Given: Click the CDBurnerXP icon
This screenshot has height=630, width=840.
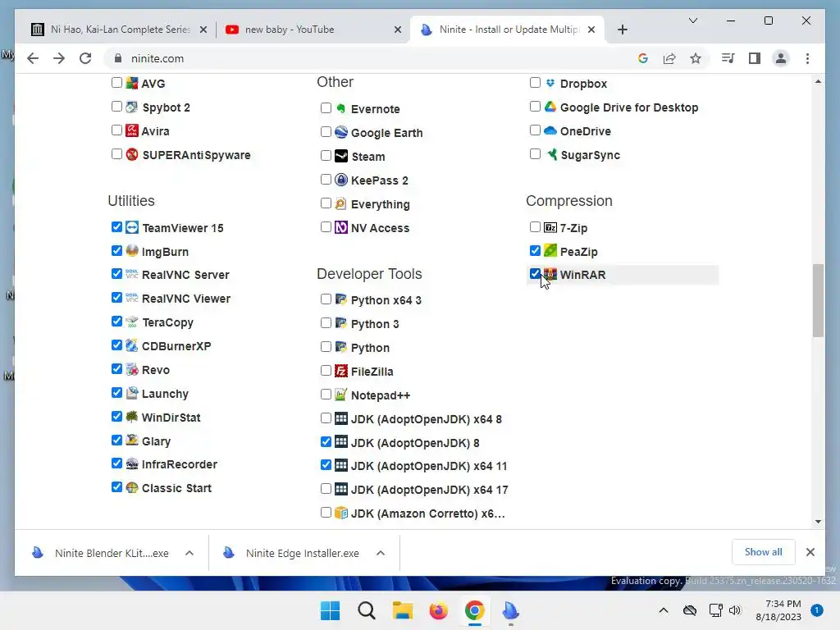Looking at the screenshot, I should 132,345.
